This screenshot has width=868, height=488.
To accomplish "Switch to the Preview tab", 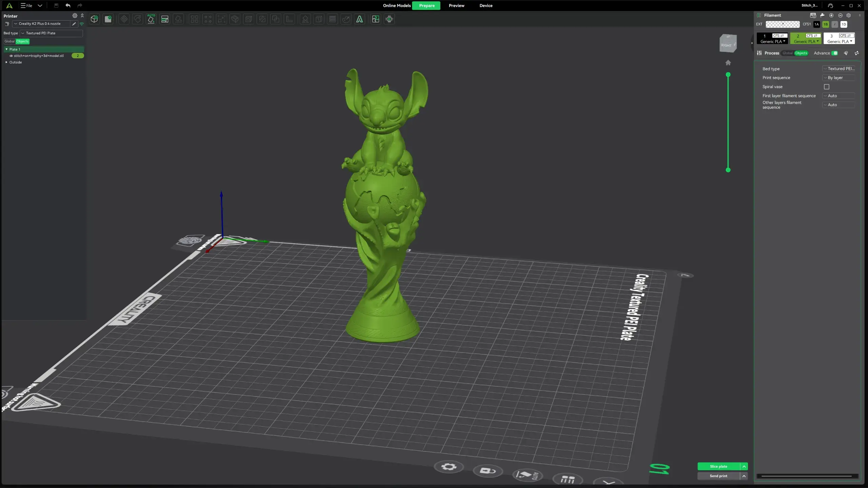I will (456, 5).
